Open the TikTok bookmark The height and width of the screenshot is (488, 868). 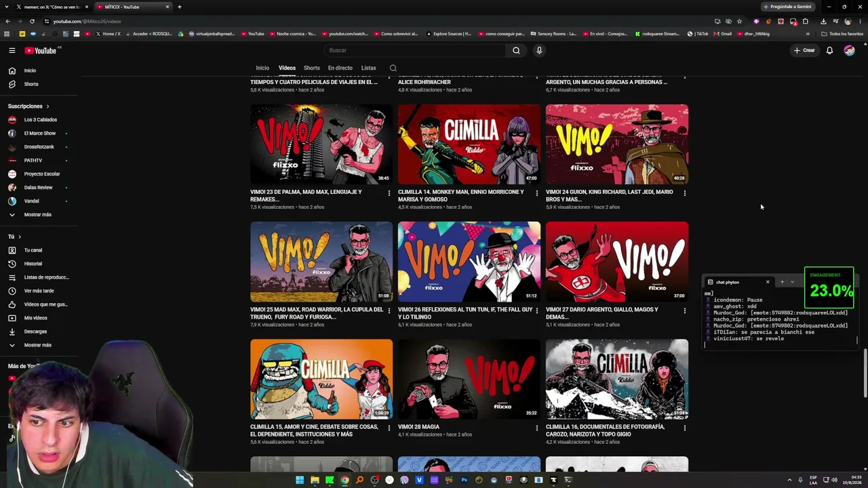[698, 34]
